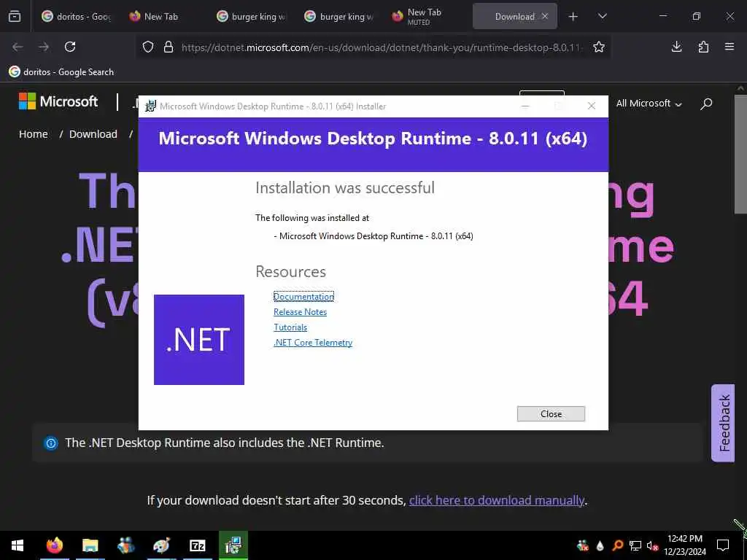Close the installer window with the X
The height and width of the screenshot is (560, 747).
coord(592,106)
